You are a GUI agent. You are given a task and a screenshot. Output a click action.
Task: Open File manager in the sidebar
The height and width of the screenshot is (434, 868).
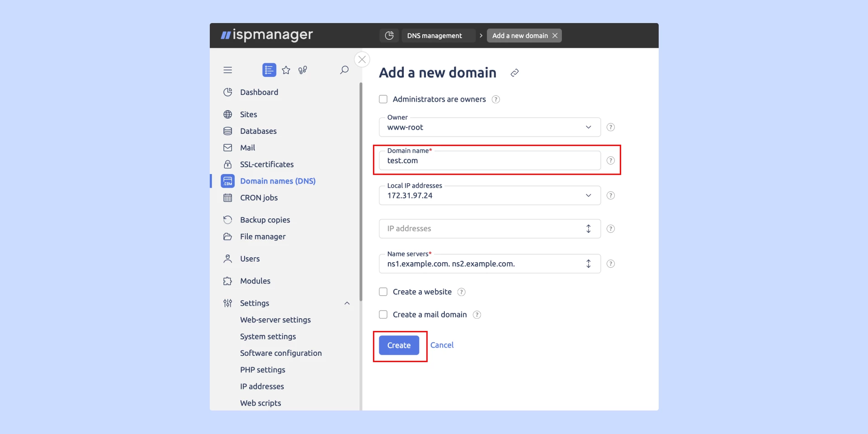[263, 236]
